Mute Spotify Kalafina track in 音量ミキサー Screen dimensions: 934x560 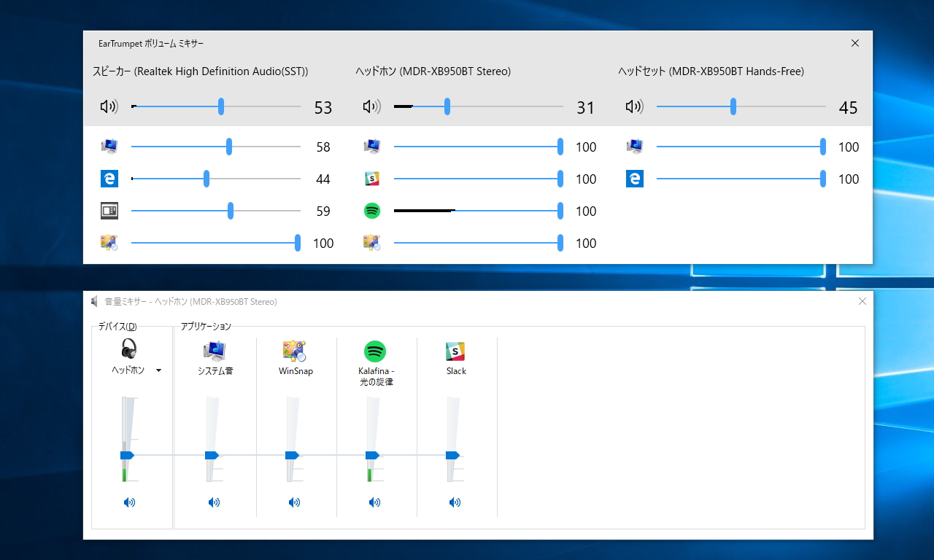pyautogui.click(x=374, y=502)
